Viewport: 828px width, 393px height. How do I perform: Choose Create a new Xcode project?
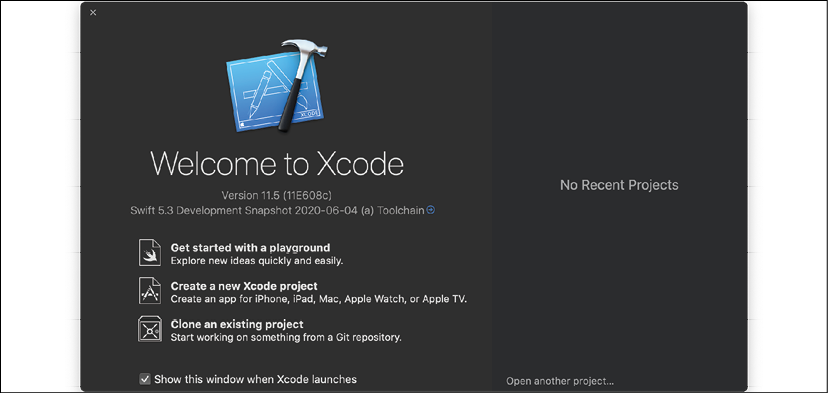(244, 286)
